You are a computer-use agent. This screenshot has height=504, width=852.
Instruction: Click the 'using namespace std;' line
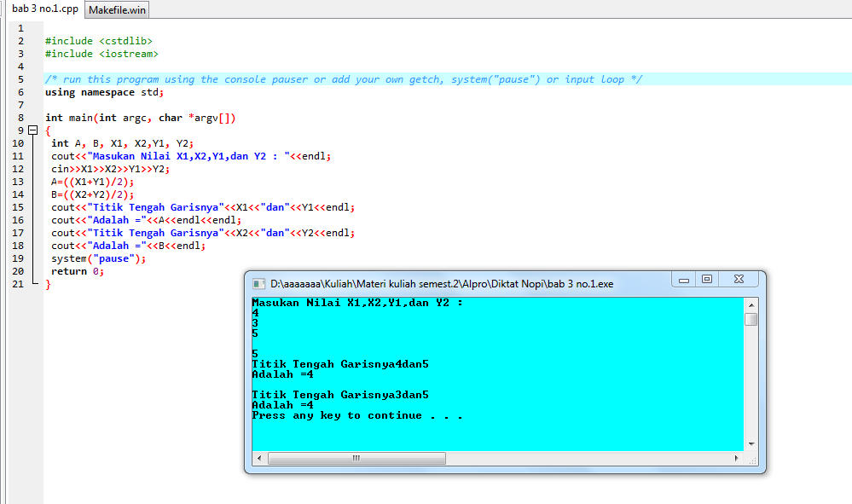[x=104, y=92]
